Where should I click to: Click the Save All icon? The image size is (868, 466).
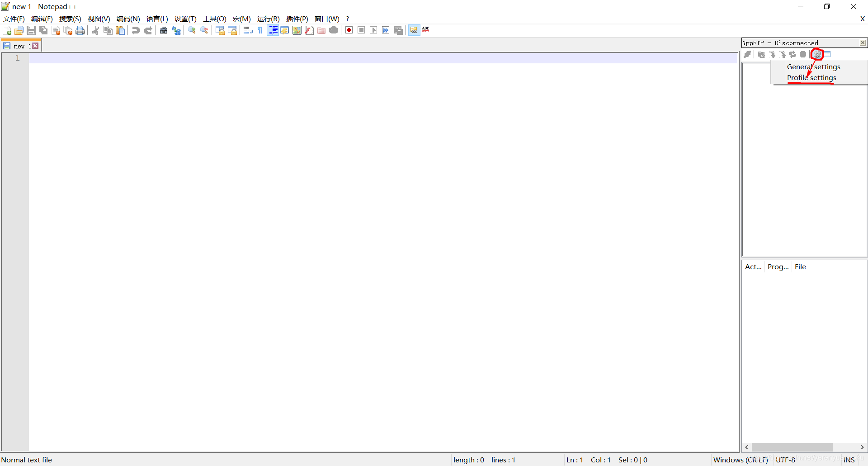click(x=43, y=30)
